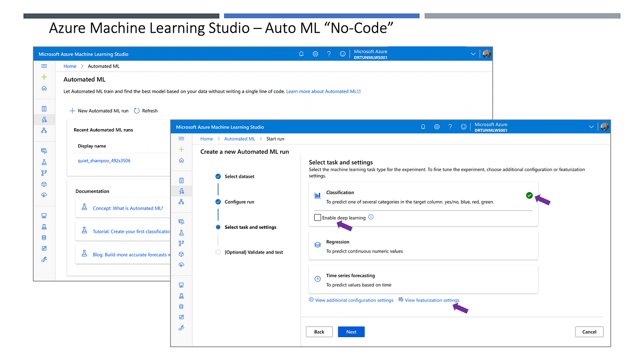Select the Regression task card

coord(423,246)
